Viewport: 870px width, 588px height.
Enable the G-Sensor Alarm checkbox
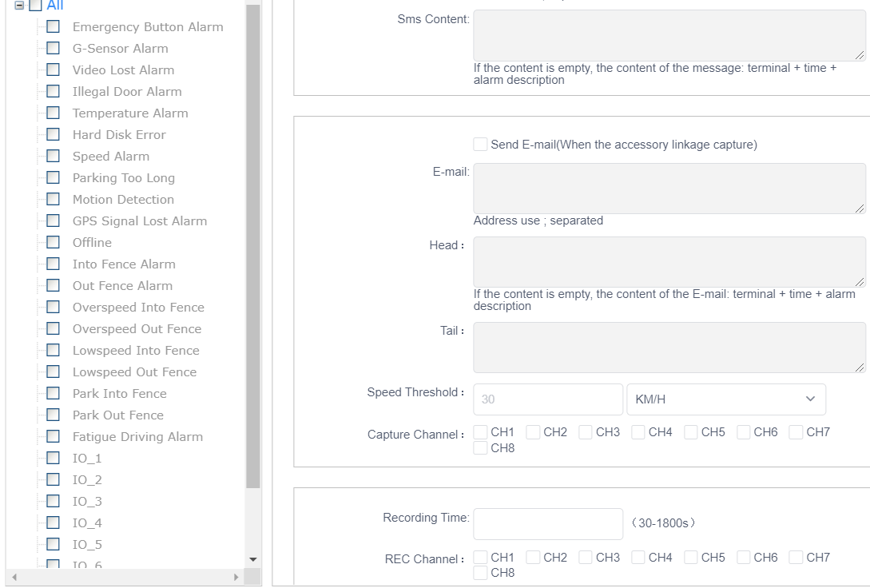(x=54, y=48)
